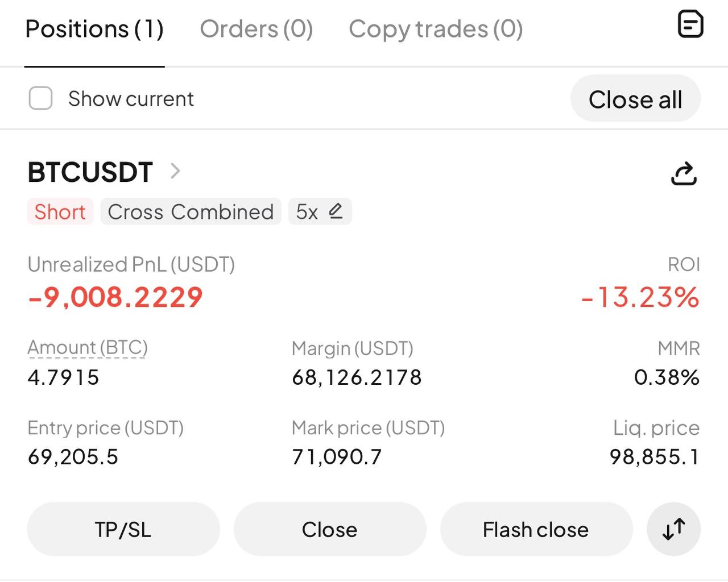This screenshot has width=728, height=582.
Task: Expand BTCUSDT pair details chevron
Action: click(175, 171)
